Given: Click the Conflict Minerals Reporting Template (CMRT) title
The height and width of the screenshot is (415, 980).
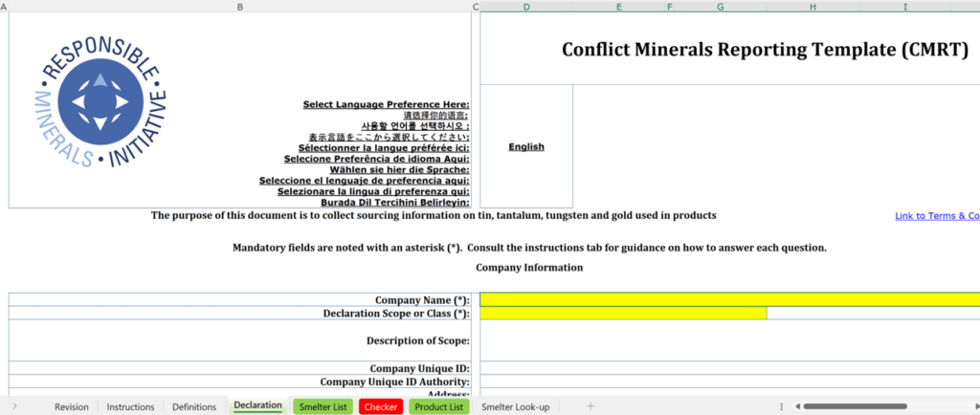Looking at the screenshot, I should [x=765, y=50].
